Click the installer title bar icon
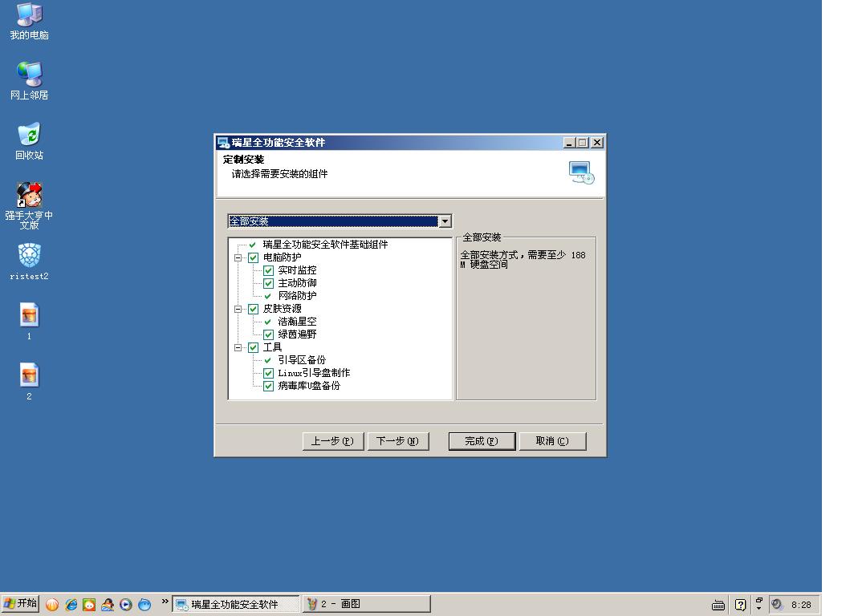Image resolution: width=854 pixels, height=616 pixels. pos(223,143)
